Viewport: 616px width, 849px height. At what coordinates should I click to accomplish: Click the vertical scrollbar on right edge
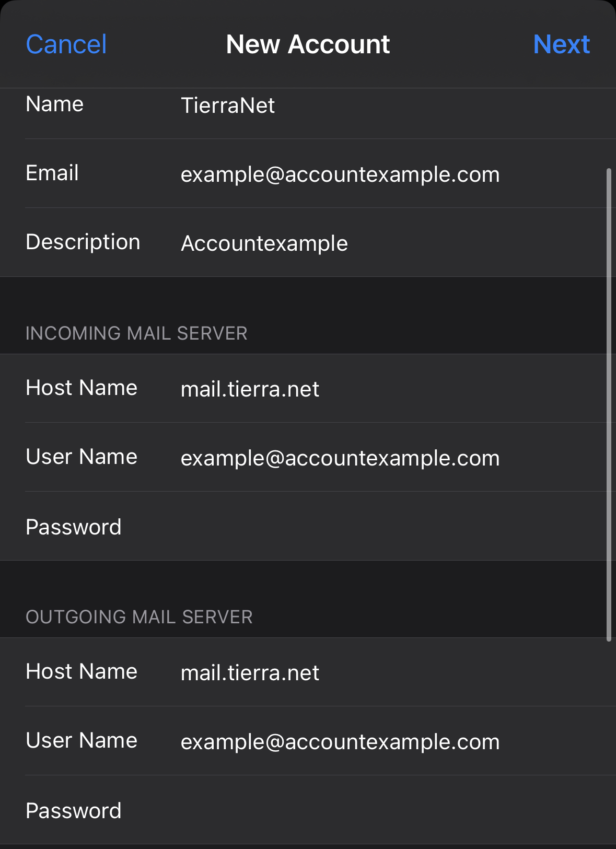click(609, 405)
